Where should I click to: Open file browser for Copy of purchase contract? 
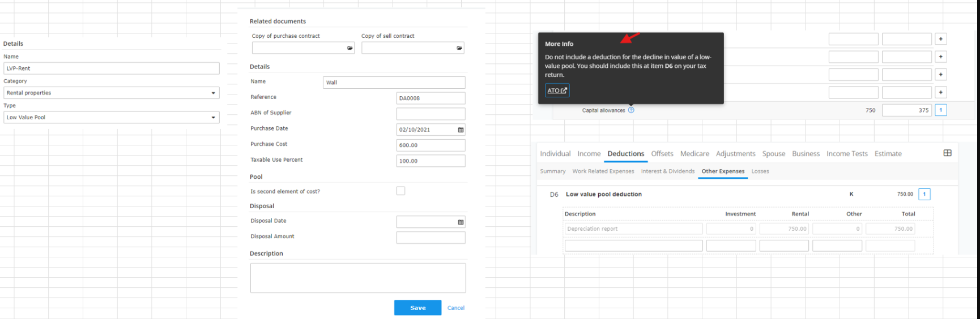coord(350,48)
